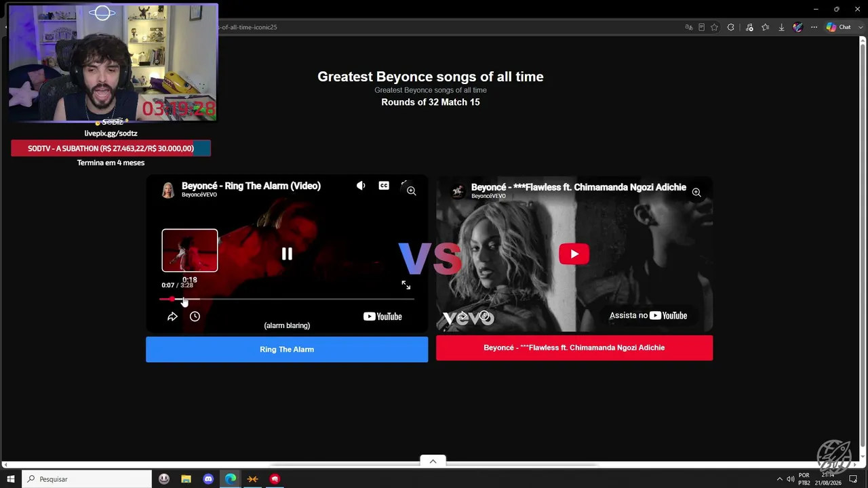This screenshot has width=868, height=488.
Task: Open the browser downloads icon
Action: coord(781,27)
